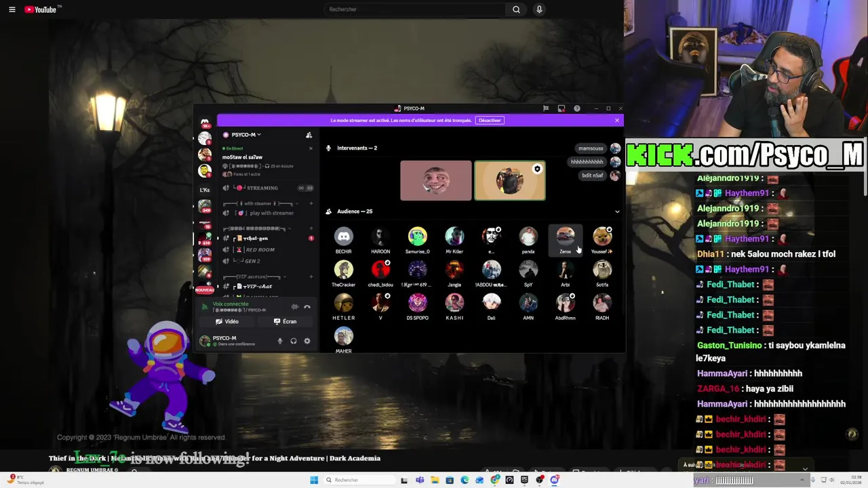868x488 pixels.
Task: Open the YouTube hamburger menu
Action: [x=12, y=9]
